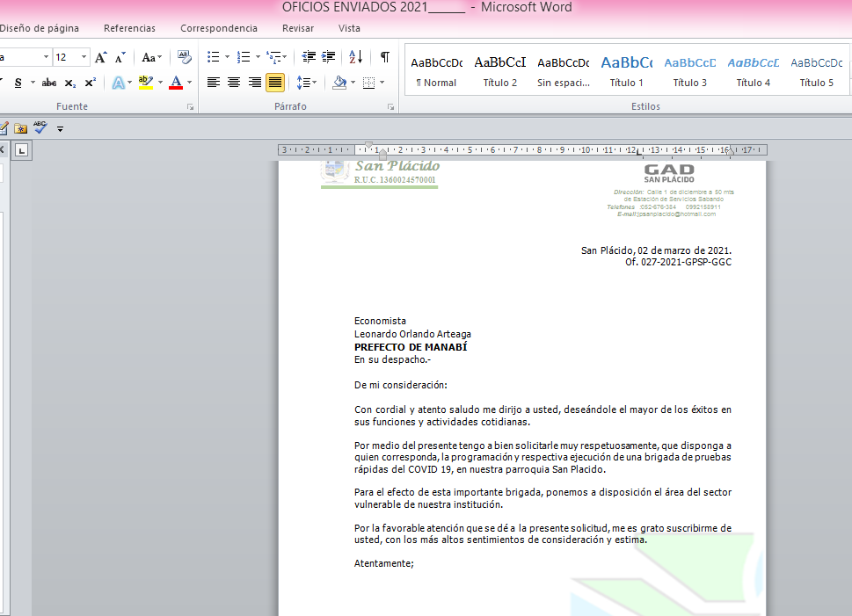Click the spelling check icon in quick toolbar
The height and width of the screenshot is (616, 852).
(x=40, y=127)
